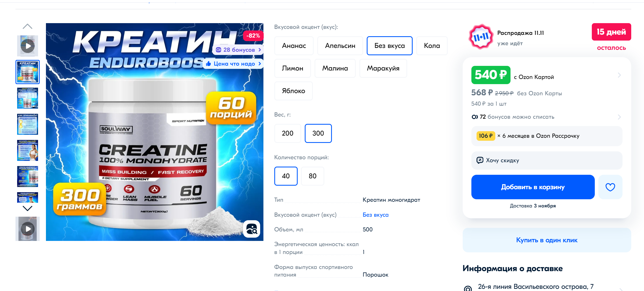Expand Ozon Card price details chevron
This screenshot has height=291, width=644.
619,75
